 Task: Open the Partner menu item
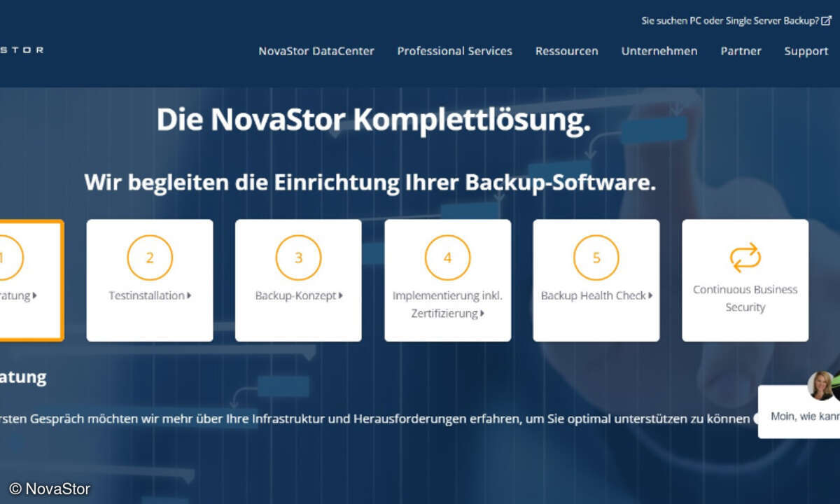tap(741, 51)
